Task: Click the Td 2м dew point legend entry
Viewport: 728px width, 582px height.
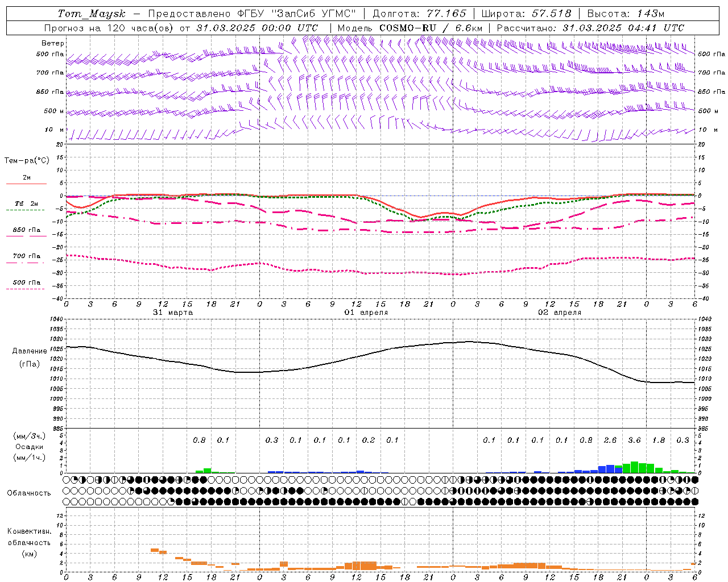Action: pos(27,203)
